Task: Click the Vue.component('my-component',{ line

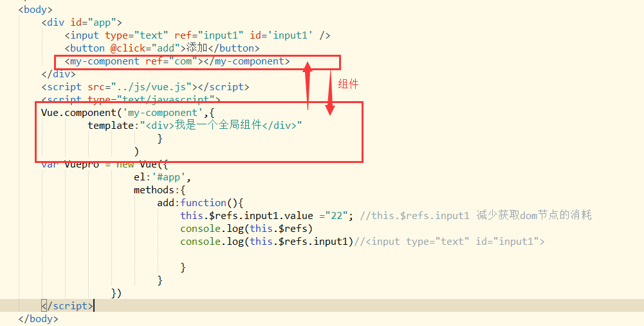Action: [x=128, y=113]
